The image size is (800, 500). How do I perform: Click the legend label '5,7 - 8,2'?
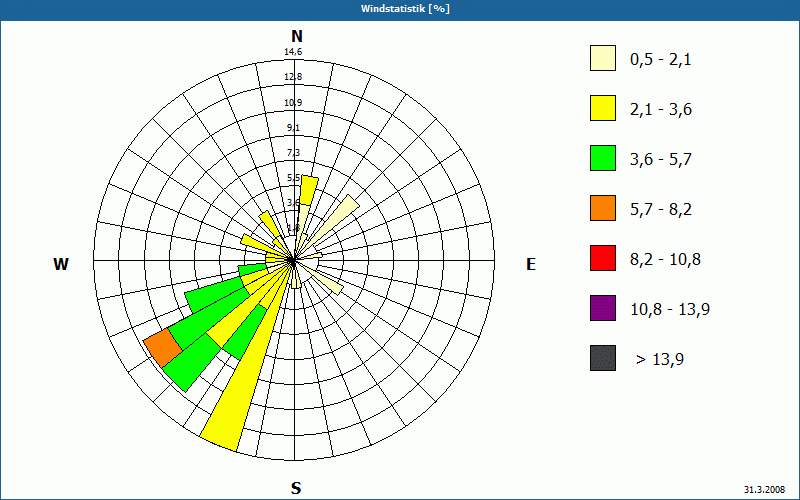point(661,210)
